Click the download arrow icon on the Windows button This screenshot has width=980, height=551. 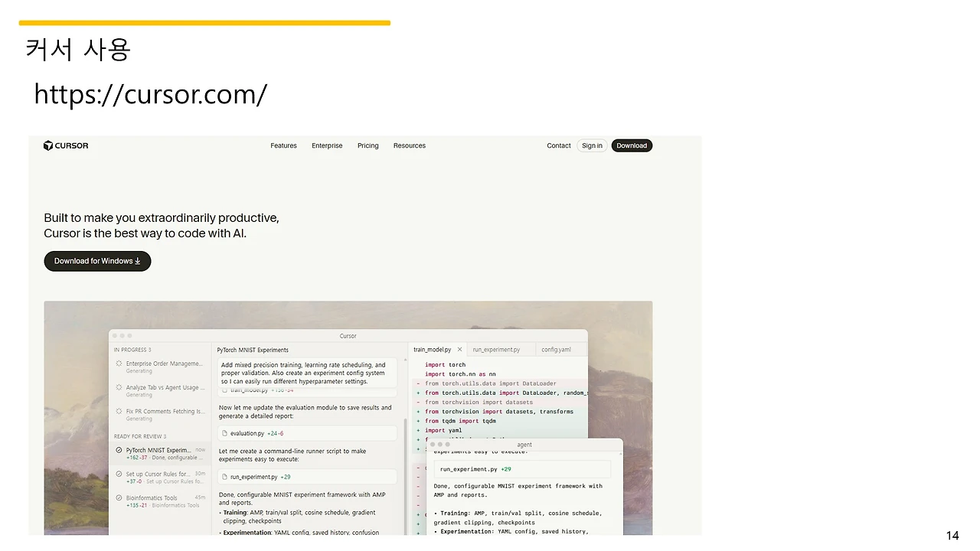coord(138,261)
